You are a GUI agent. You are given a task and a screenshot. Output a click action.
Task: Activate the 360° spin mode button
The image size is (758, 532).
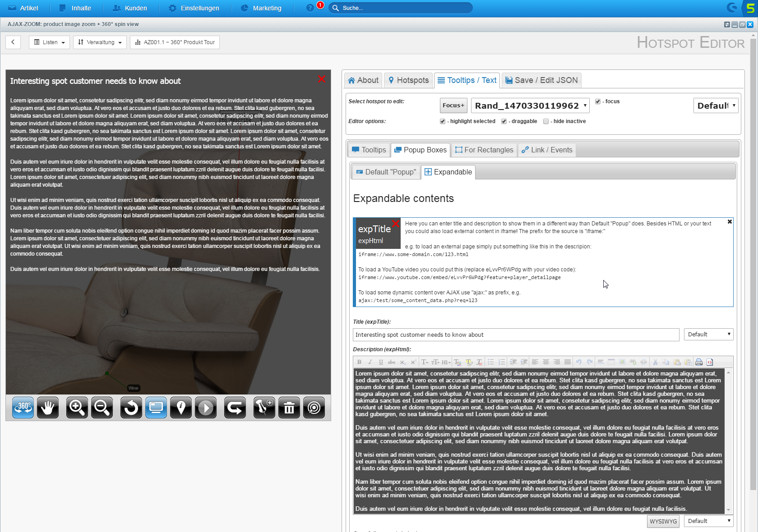point(23,408)
